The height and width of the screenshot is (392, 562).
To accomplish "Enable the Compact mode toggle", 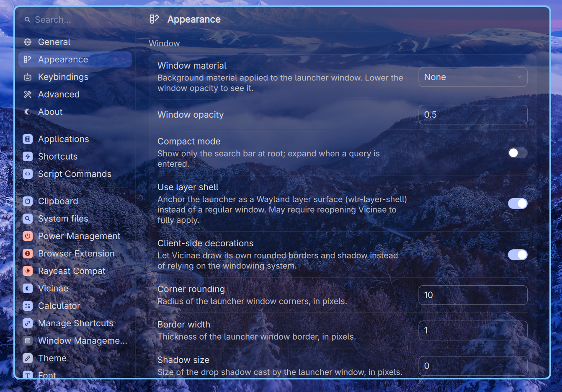I will [518, 153].
